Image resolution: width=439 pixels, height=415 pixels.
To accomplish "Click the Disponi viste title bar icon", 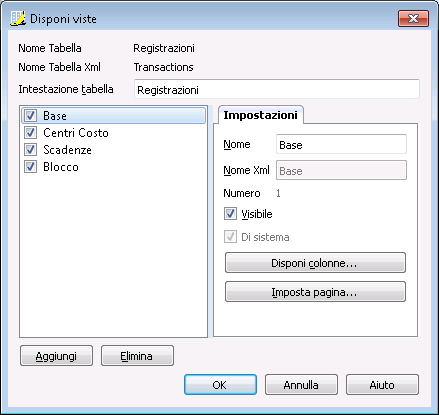I will click(x=18, y=18).
